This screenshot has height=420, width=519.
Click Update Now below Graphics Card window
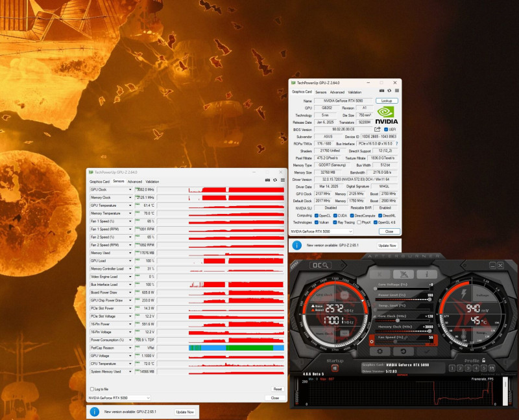coord(387,246)
